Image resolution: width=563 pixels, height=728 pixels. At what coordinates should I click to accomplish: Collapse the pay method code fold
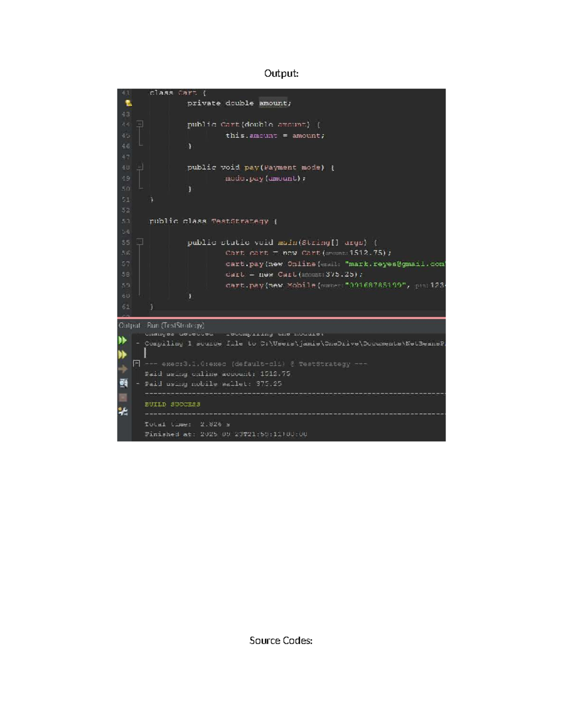point(140,167)
